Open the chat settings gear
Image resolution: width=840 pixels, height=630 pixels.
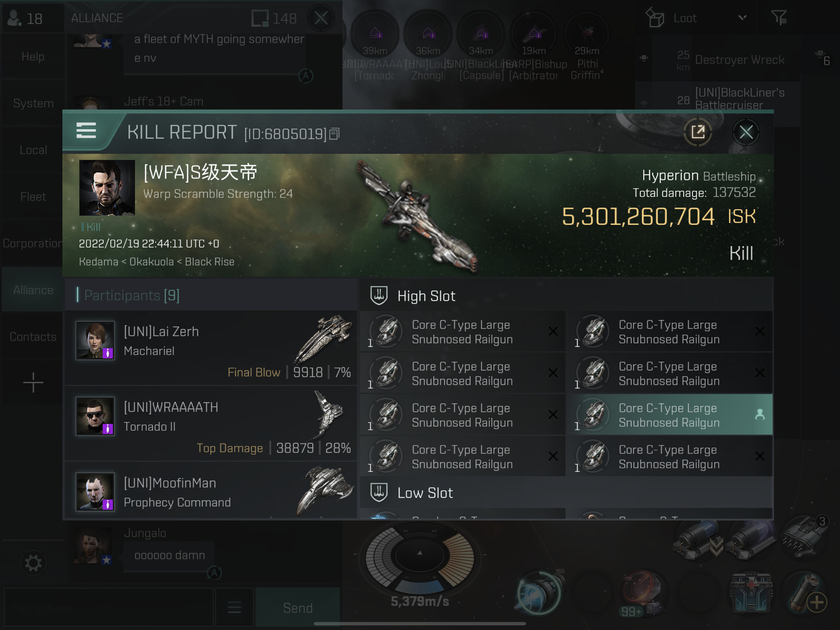point(33,563)
